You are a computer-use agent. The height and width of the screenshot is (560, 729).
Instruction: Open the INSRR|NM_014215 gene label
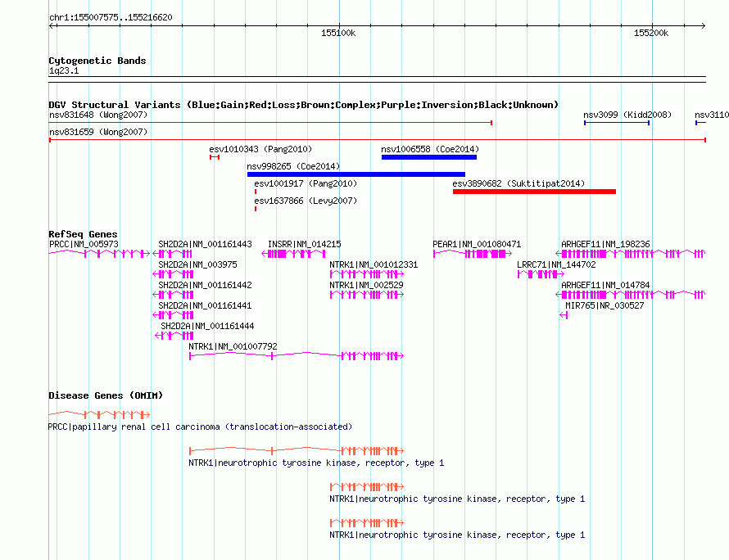tap(304, 244)
